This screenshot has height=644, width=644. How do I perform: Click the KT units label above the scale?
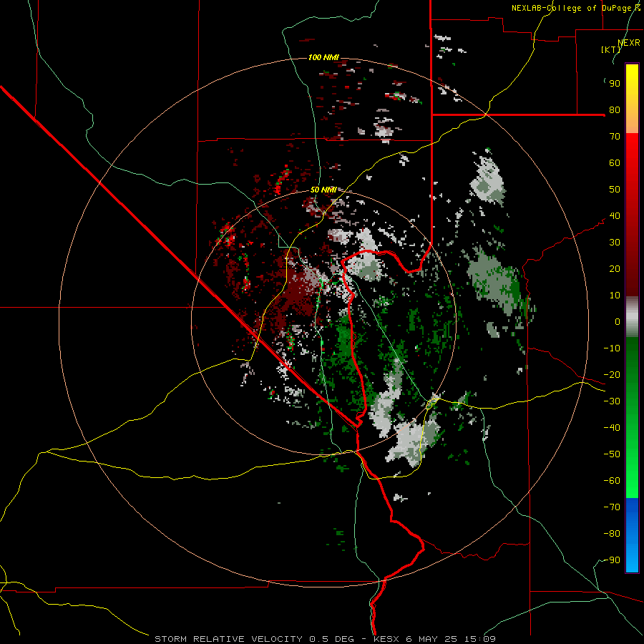pyautogui.click(x=611, y=49)
